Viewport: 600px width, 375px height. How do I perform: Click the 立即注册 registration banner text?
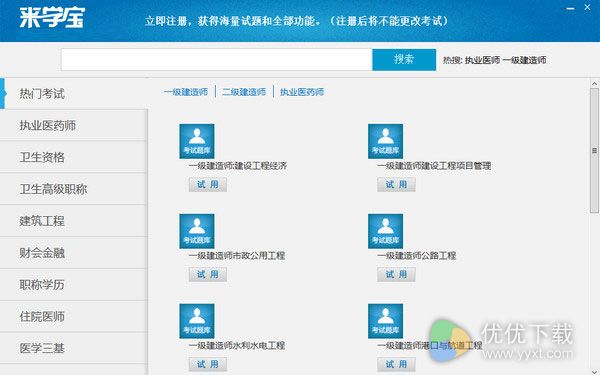click(297, 21)
